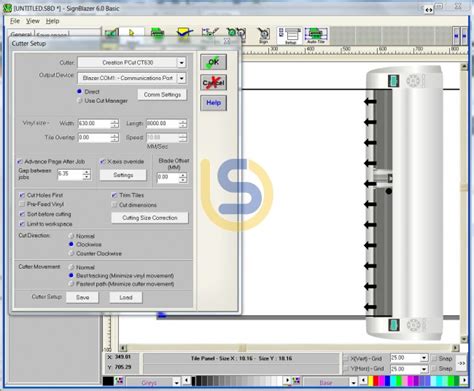The image size is (474, 391).
Task: Open the X(Vert) Grid value dropdown
Action: pos(424,358)
